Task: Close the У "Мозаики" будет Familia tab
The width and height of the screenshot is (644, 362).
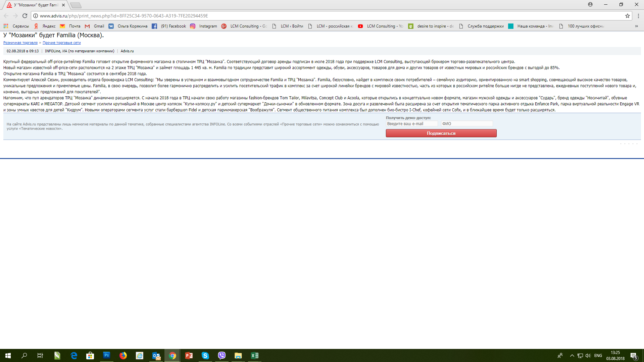Action: tap(63, 5)
